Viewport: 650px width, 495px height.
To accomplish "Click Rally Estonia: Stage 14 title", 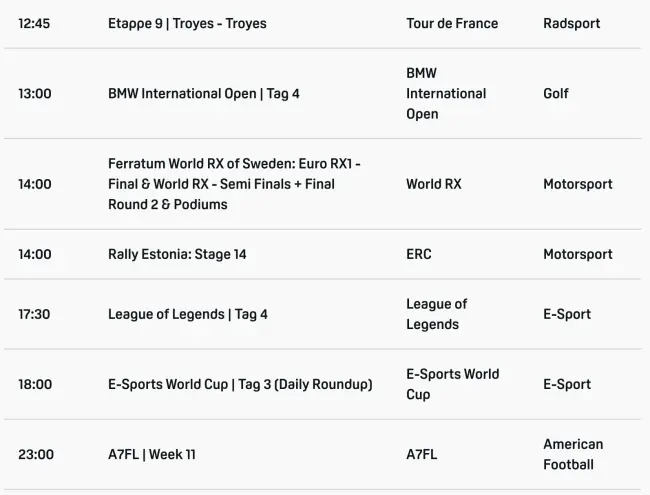I will pos(177,254).
